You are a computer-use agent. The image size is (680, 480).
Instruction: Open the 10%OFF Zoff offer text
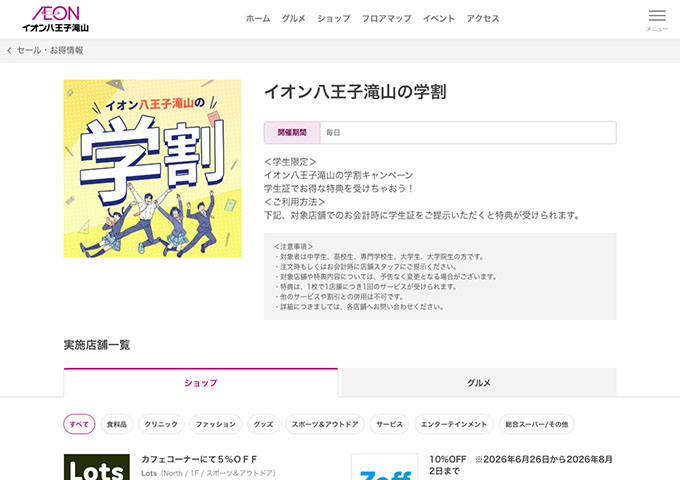coord(521,465)
